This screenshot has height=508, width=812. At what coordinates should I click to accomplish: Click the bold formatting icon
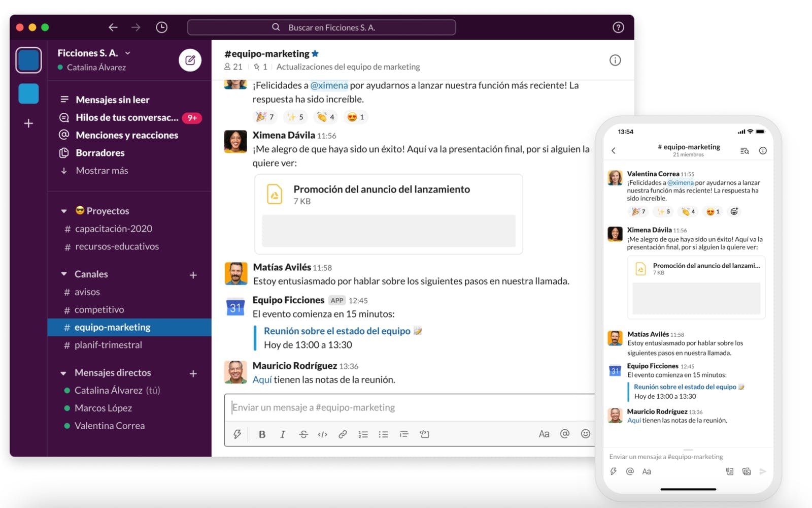(262, 434)
